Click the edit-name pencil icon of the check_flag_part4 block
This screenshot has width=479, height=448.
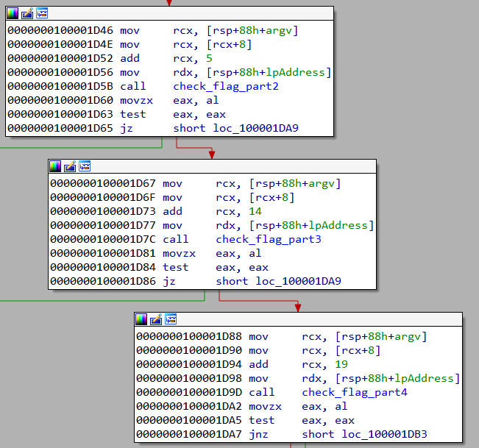point(156,319)
